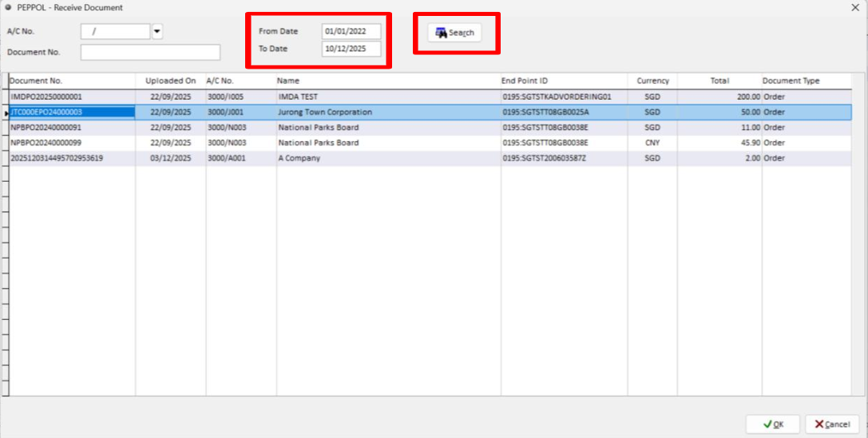Confirm selection with the OK button
Image resolution: width=868 pixels, height=438 pixels.
click(772, 424)
